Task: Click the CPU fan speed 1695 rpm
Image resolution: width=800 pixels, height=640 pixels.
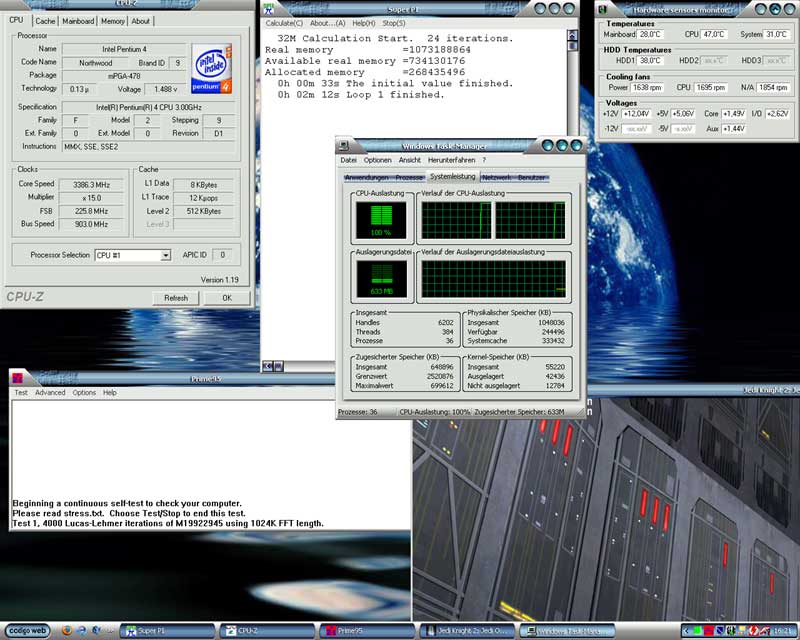Action: (x=711, y=87)
